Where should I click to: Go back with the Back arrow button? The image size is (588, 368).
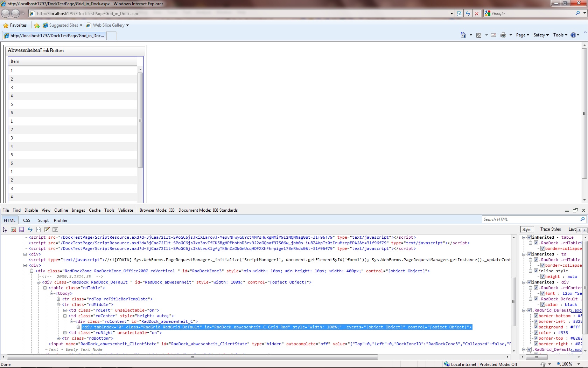(x=6, y=14)
